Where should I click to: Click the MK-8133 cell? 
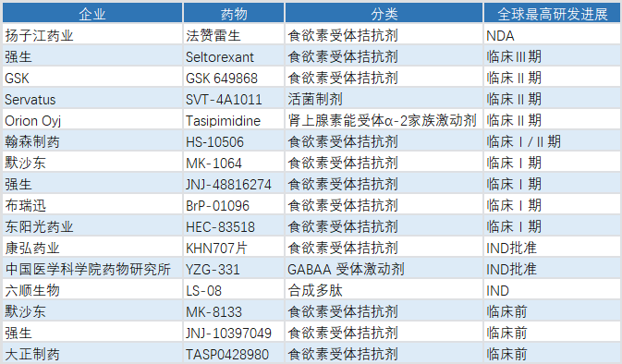(234, 311)
